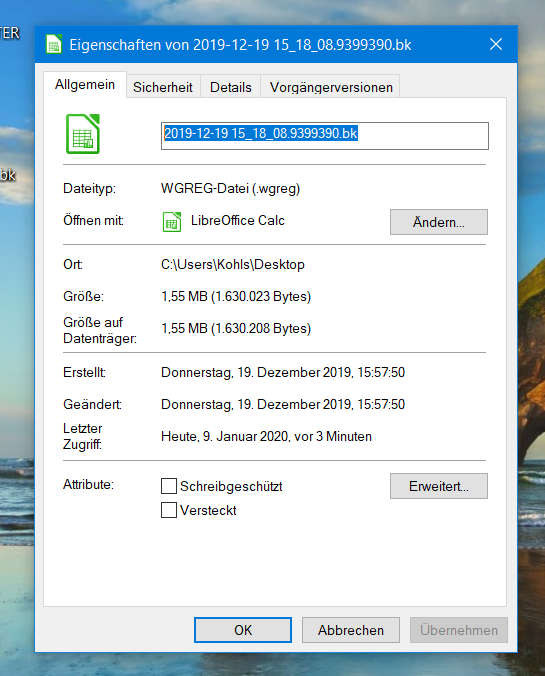Switch to the Sicherheit tab
Image resolution: width=545 pixels, height=676 pixels.
[163, 87]
